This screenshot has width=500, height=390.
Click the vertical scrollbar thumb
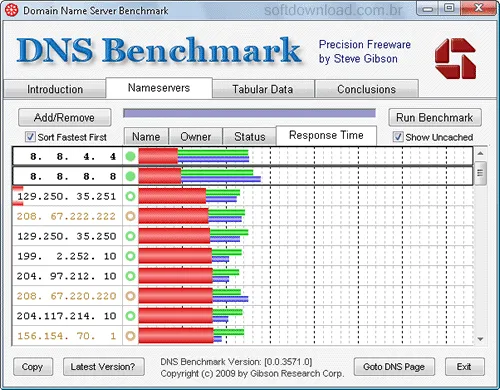point(480,173)
